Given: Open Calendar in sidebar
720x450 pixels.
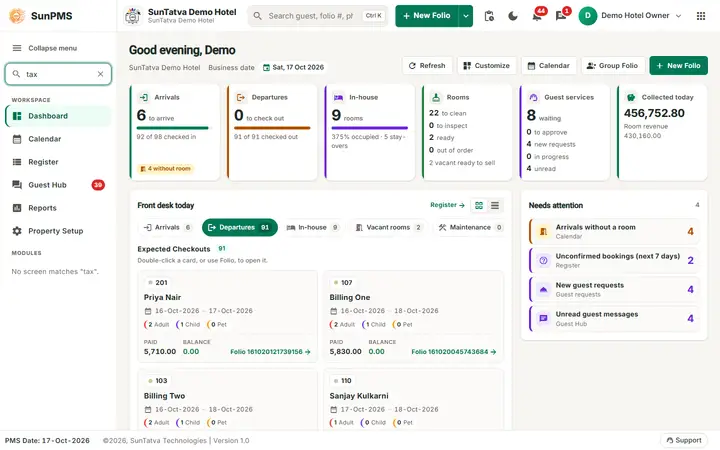Looking at the screenshot, I should (x=58, y=139).
